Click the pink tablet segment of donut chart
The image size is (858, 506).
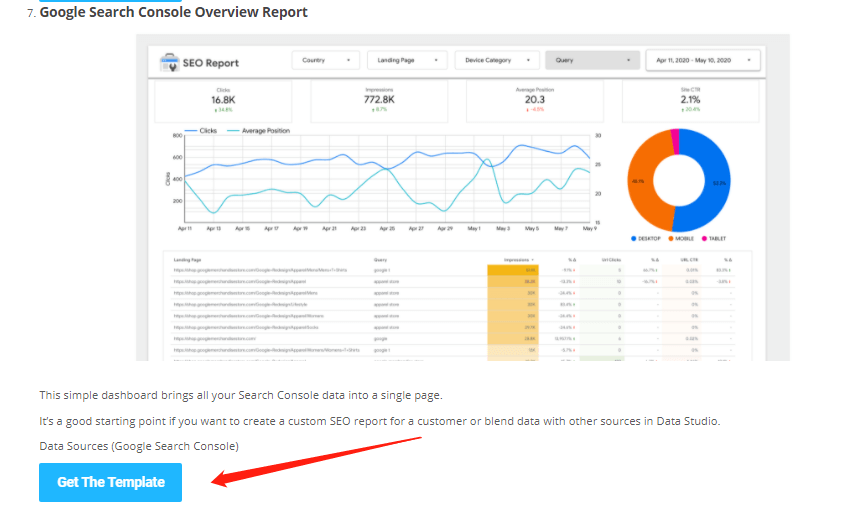[x=675, y=142]
